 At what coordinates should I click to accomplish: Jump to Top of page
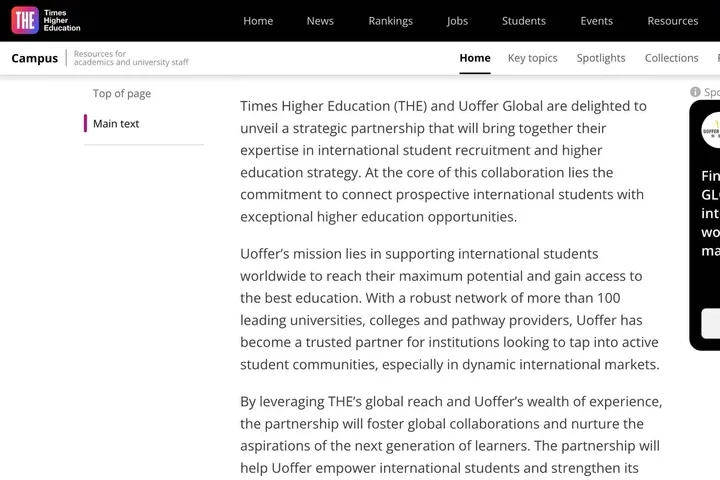tap(122, 94)
